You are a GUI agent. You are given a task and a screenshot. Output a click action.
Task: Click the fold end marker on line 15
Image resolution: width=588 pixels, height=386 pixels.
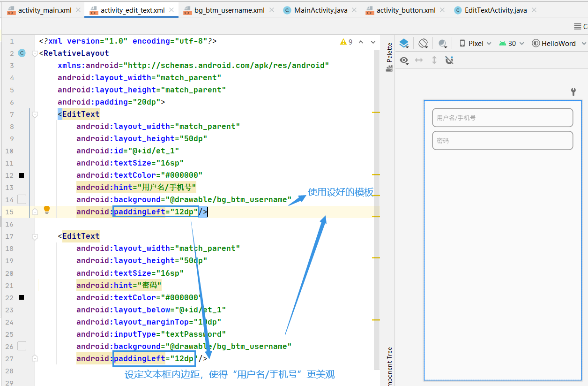pyautogui.click(x=35, y=212)
